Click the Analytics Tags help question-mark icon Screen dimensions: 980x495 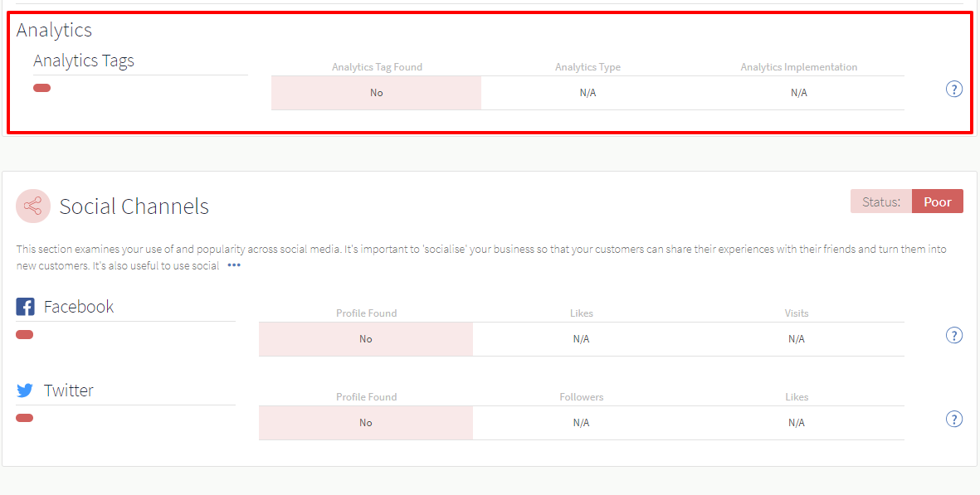tap(953, 90)
